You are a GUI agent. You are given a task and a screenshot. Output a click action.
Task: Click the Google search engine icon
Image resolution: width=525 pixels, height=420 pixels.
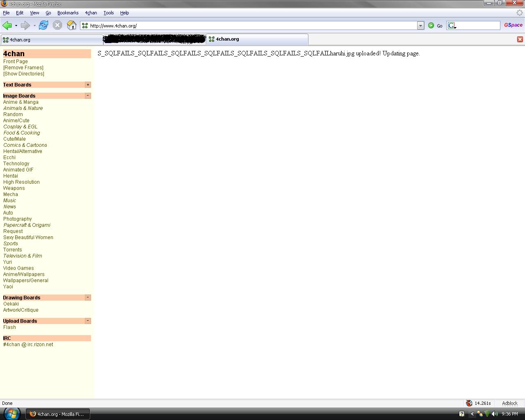[452, 25]
